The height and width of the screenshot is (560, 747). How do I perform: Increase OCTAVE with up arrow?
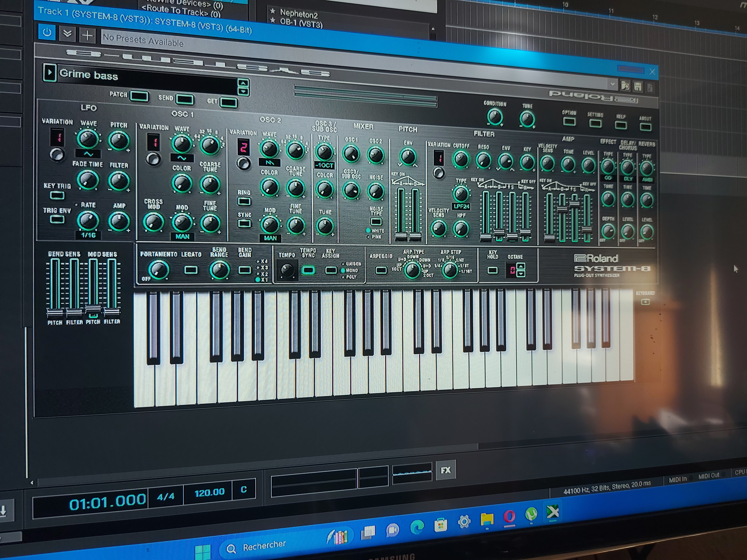click(521, 266)
